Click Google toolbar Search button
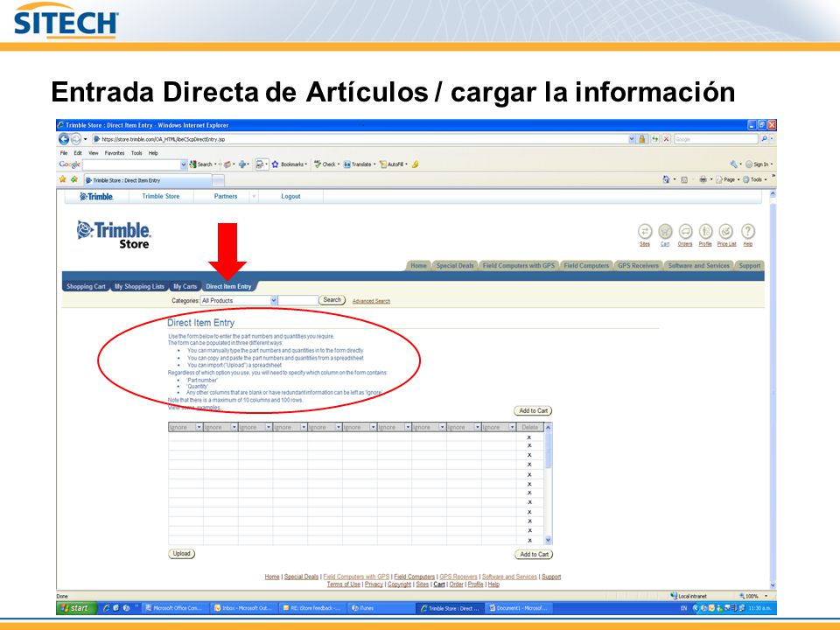This screenshot has height=630, width=840. pos(201,164)
